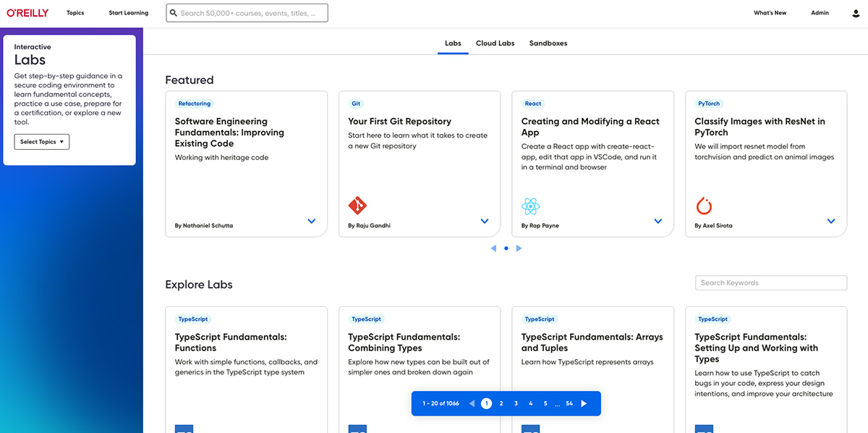Viewport: 868px width, 433px height.
Task: Click the Refactoring tag
Action: pyautogui.click(x=195, y=104)
